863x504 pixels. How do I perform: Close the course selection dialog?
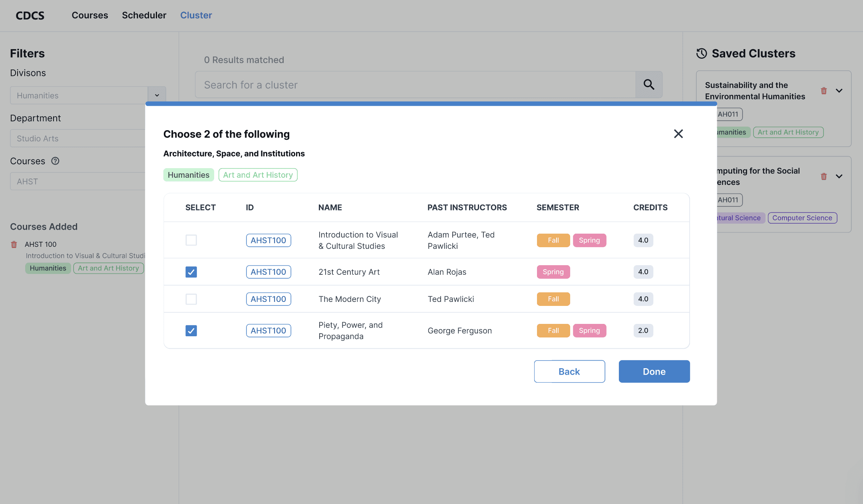678,134
